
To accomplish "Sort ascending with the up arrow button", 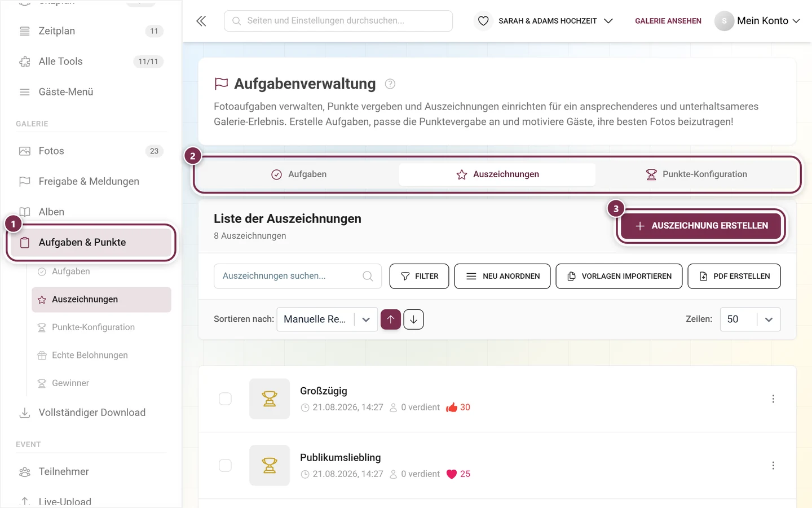I will coord(391,319).
